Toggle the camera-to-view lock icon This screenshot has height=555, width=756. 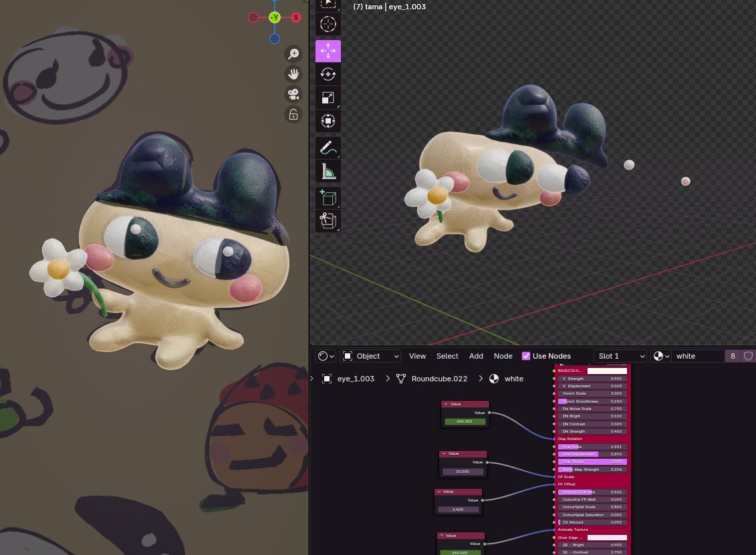[293, 115]
